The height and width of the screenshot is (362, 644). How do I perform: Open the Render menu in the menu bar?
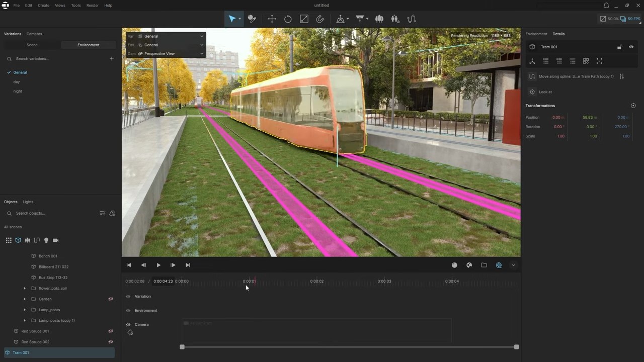click(x=92, y=5)
